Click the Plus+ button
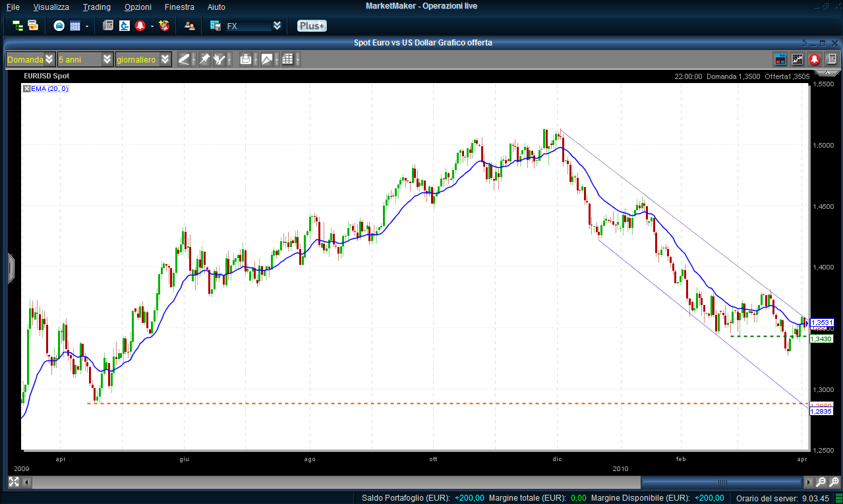This screenshot has width=843, height=504. pyautogui.click(x=311, y=26)
